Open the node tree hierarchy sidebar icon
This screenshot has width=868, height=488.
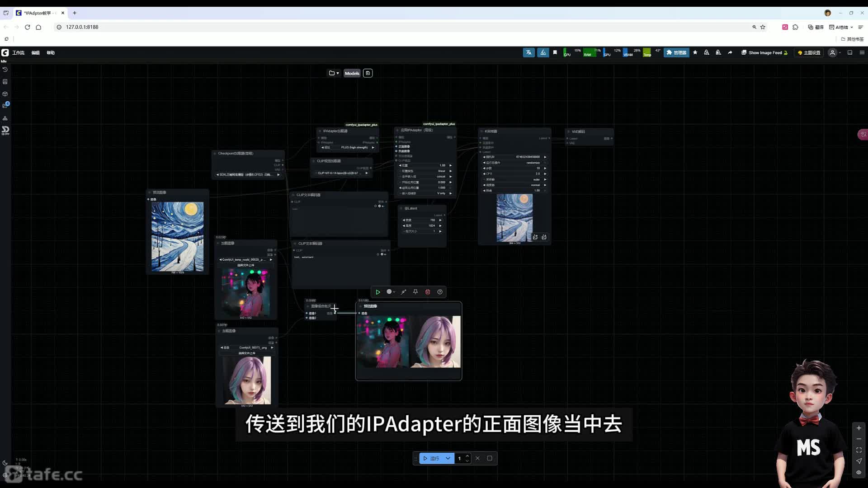(5, 118)
